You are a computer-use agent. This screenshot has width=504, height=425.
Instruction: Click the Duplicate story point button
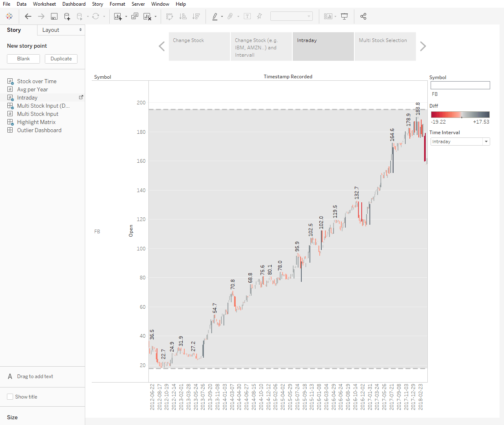[x=61, y=59]
